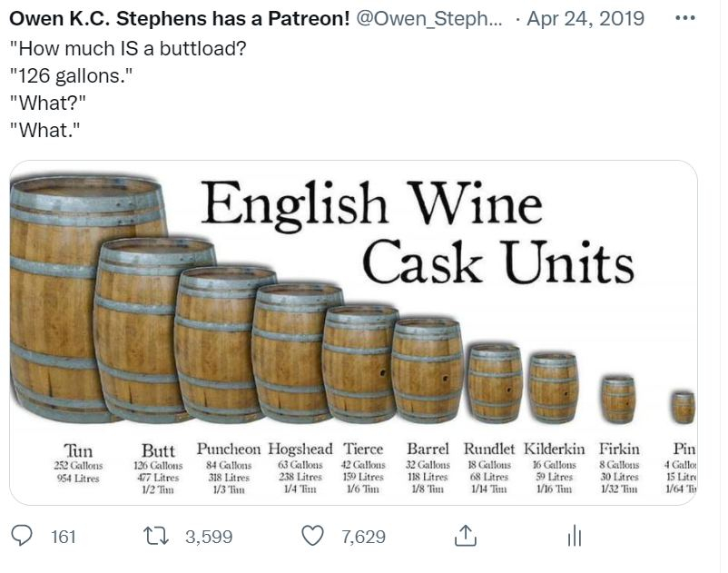Screen dimensions: 728x573
Task: Click the small Firkin barrel picture
Action: click(x=618, y=398)
